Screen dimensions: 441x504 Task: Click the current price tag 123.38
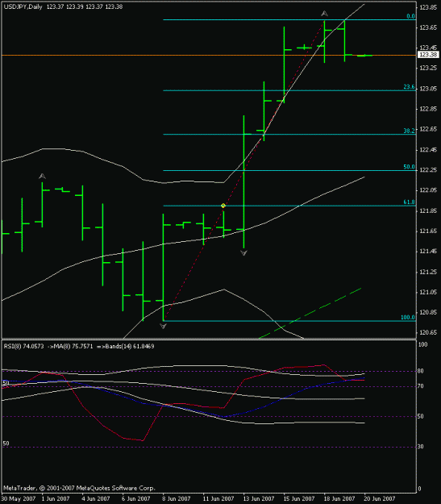[428, 55]
